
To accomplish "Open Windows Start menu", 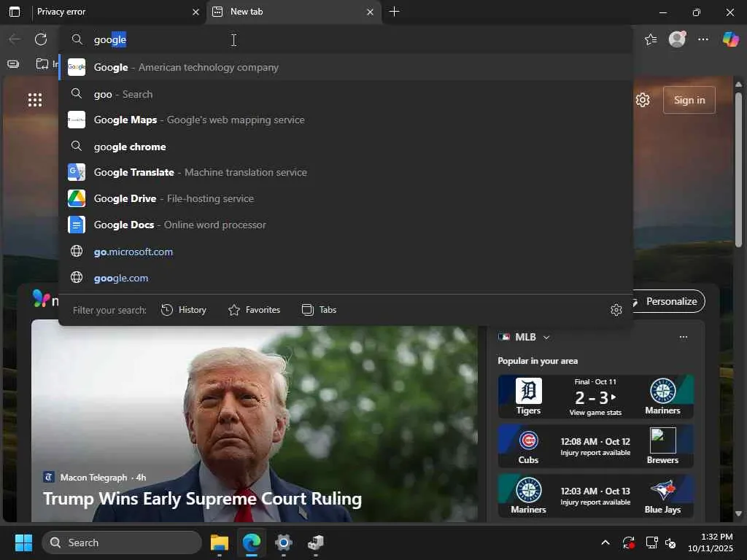I will (x=23, y=542).
